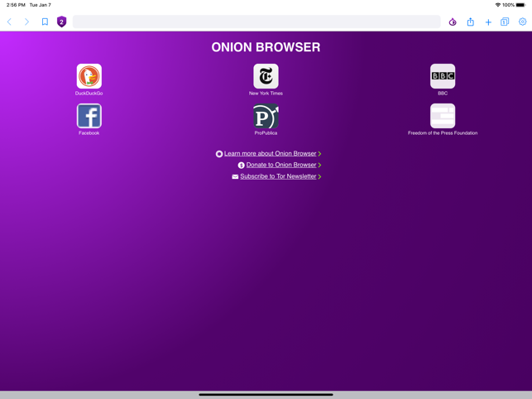Click Freedom of the Press Foundation label

(443, 133)
